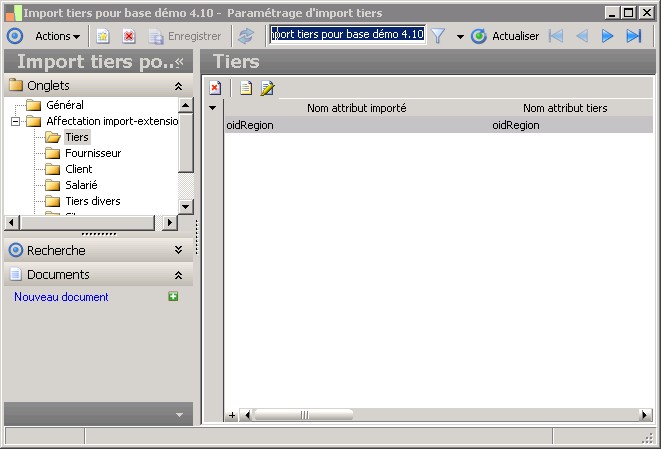
Task: Click the filter funnel icon
Action: click(x=438, y=36)
